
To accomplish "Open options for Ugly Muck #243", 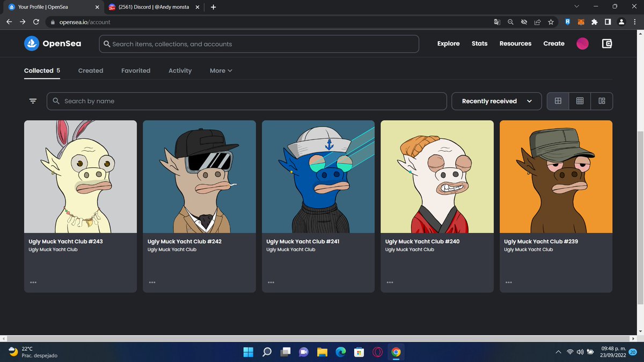I will (33, 282).
